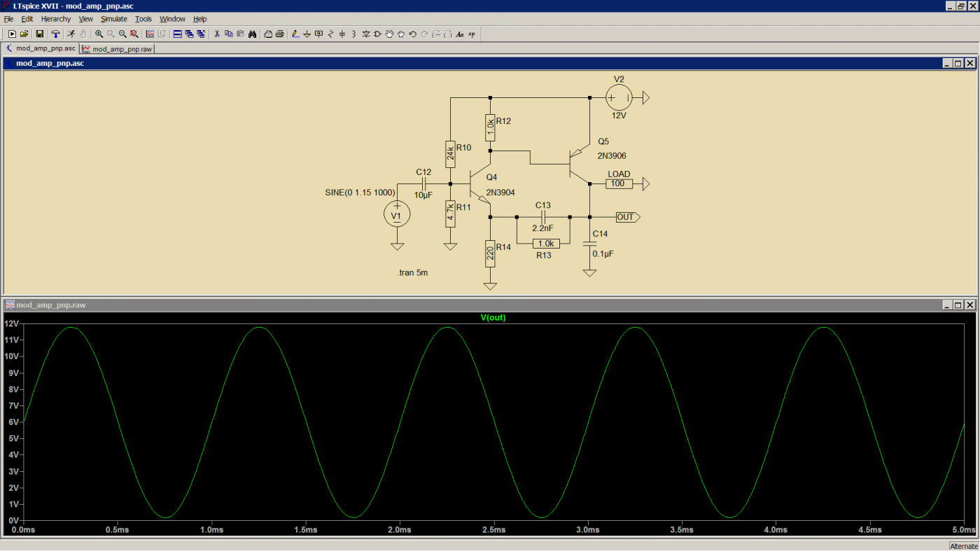Open the Help menu
The width and height of the screenshot is (980, 551).
199,19
